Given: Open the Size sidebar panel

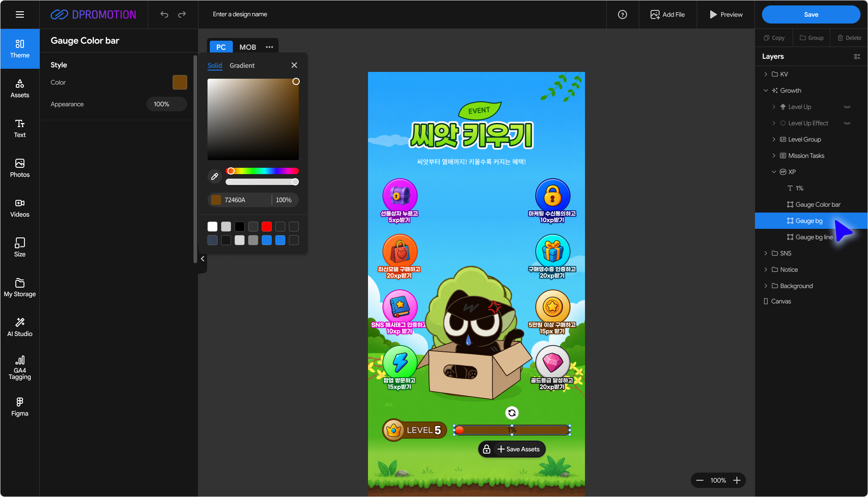Looking at the screenshot, I should click(x=20, y=248).
